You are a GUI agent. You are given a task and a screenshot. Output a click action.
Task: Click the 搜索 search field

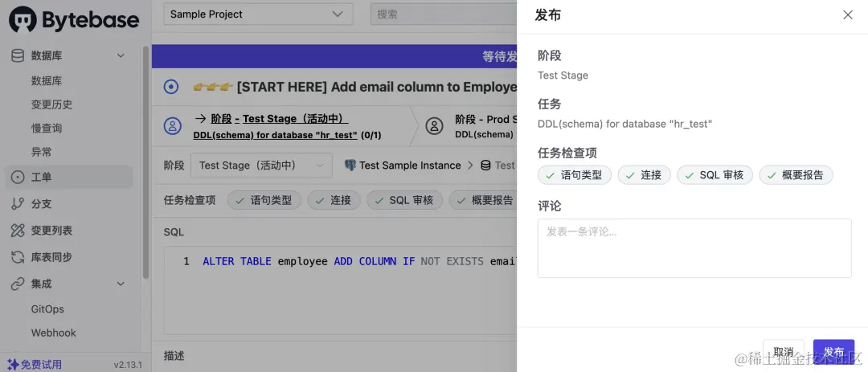(444, 14)
